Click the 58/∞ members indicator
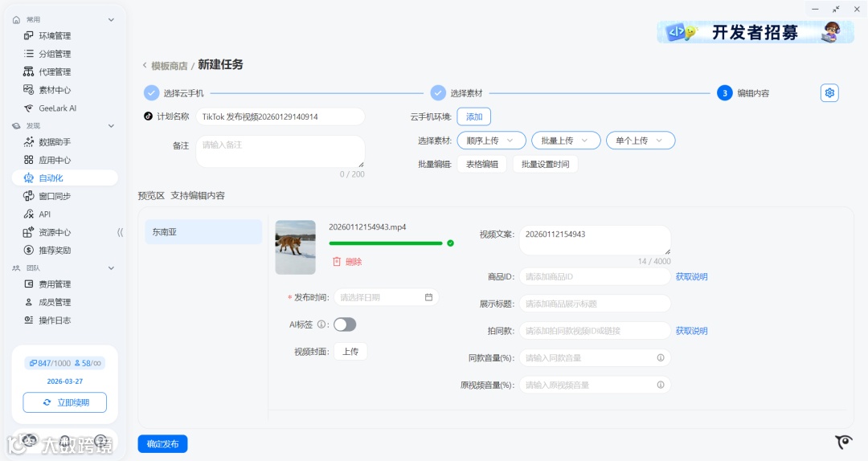 [x=88, y=363]
